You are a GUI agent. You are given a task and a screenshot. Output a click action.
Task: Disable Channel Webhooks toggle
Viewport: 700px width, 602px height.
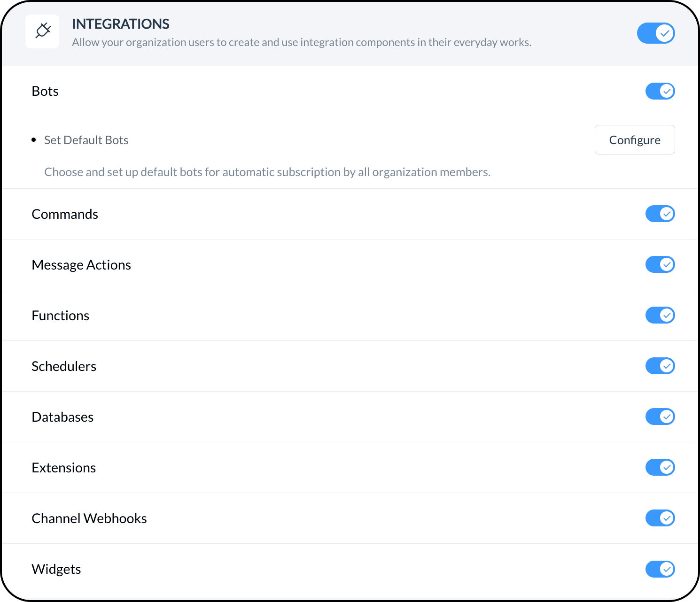click(x=660, y=518)
